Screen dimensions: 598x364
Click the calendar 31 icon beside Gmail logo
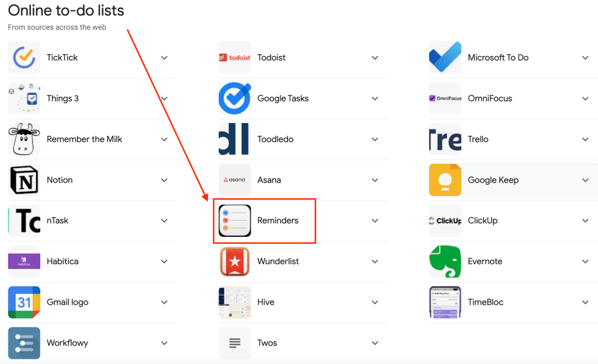(24, 302)
